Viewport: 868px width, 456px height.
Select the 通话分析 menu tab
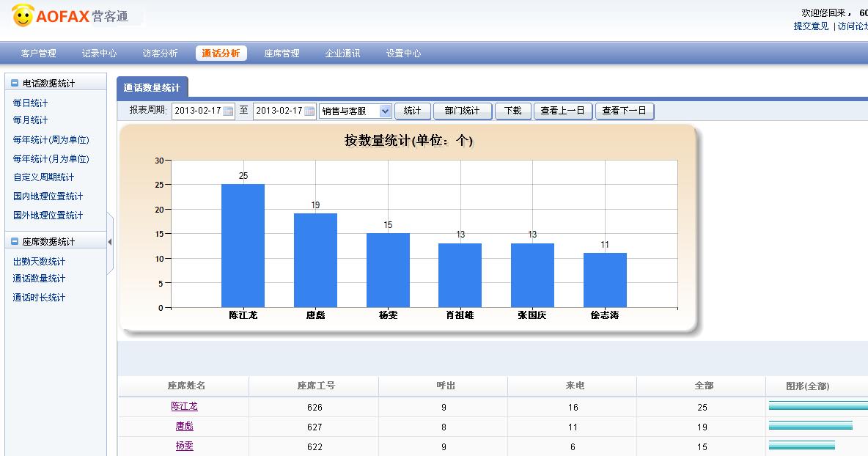[x=221, y=53]
